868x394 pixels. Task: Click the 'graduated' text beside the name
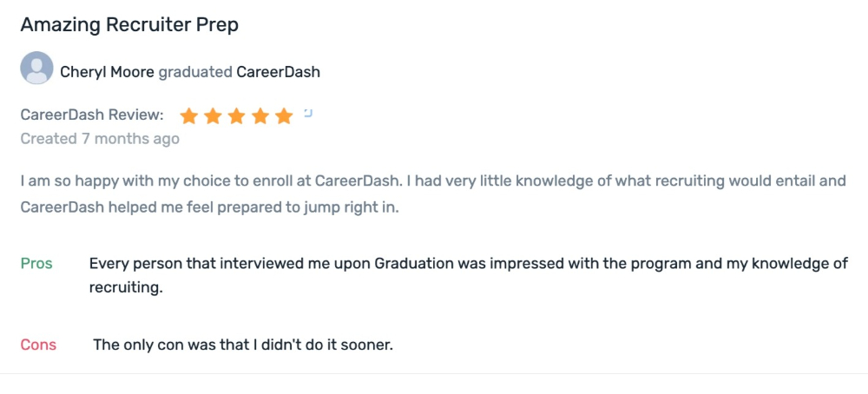195,73
